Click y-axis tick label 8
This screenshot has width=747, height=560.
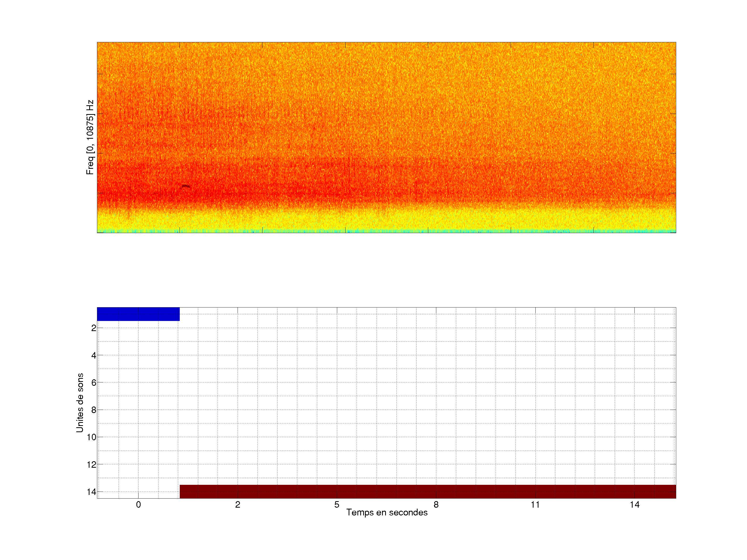[x=94, y=410]
